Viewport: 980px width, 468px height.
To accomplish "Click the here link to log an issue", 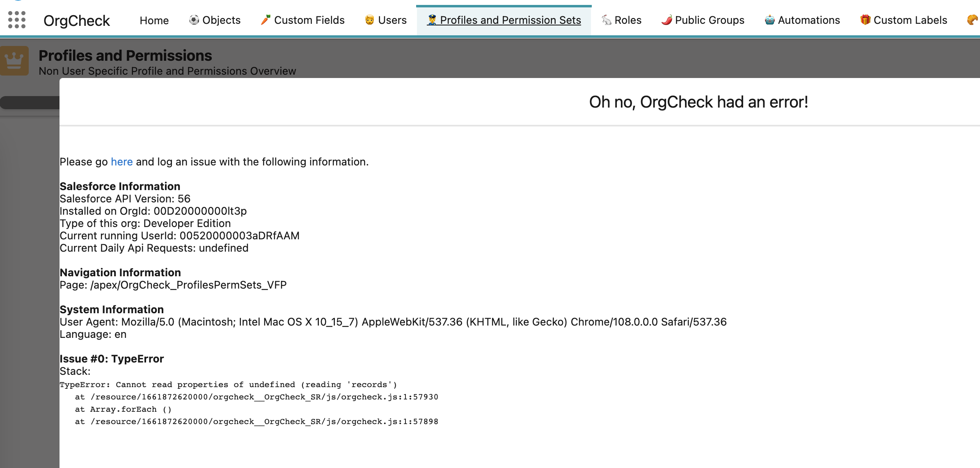I will point(121,161).
